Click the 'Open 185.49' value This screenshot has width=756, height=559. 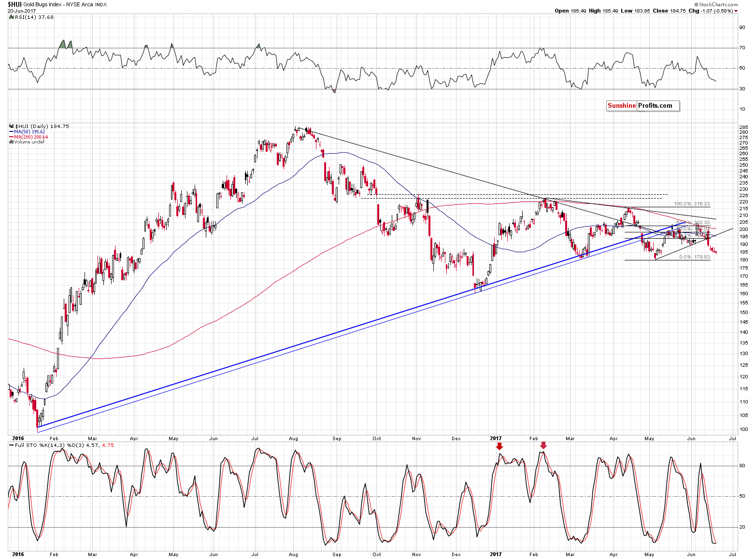pos(570,11)
